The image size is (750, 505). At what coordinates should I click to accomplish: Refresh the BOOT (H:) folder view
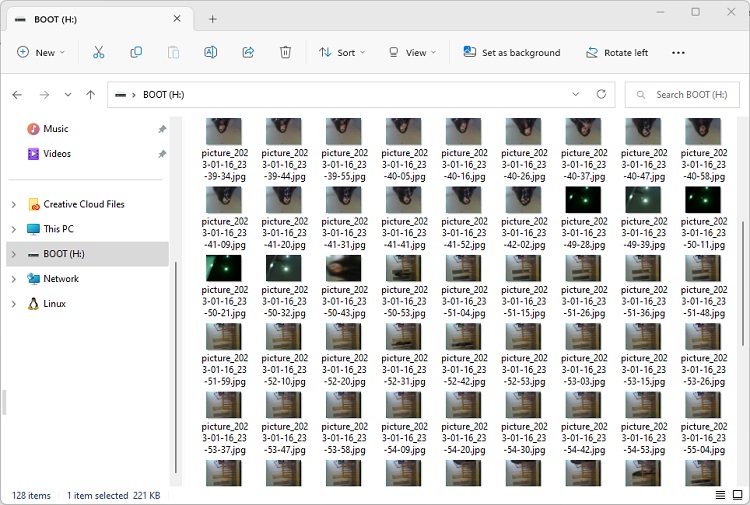[x=601, y=94]
